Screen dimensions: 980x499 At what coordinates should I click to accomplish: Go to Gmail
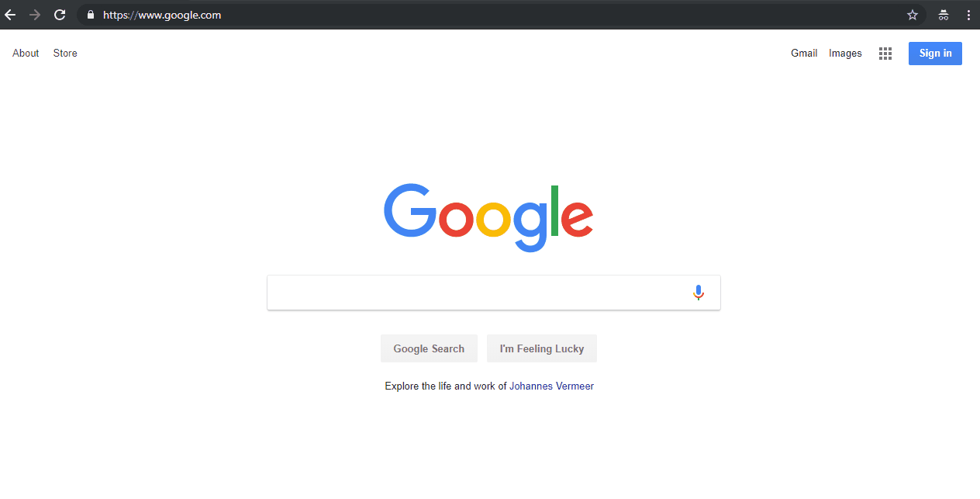click(804, 54)
